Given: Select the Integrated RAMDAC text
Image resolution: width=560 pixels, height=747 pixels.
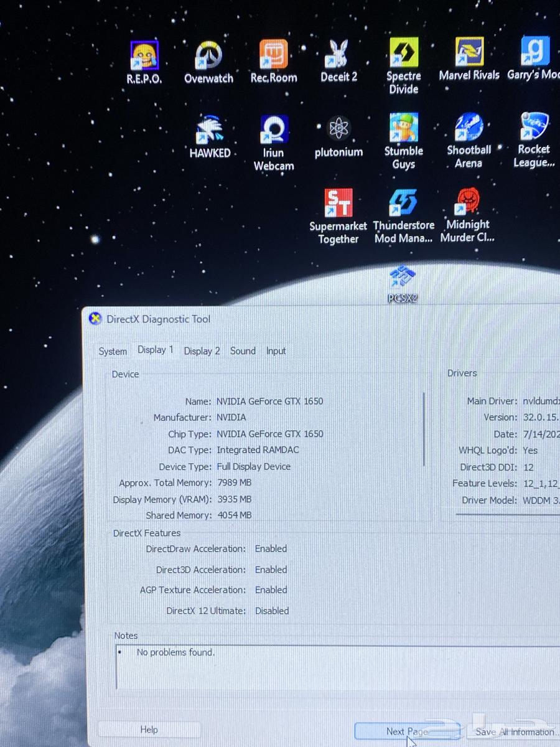Looking at the screenshot, I should (x=258, y=450).
